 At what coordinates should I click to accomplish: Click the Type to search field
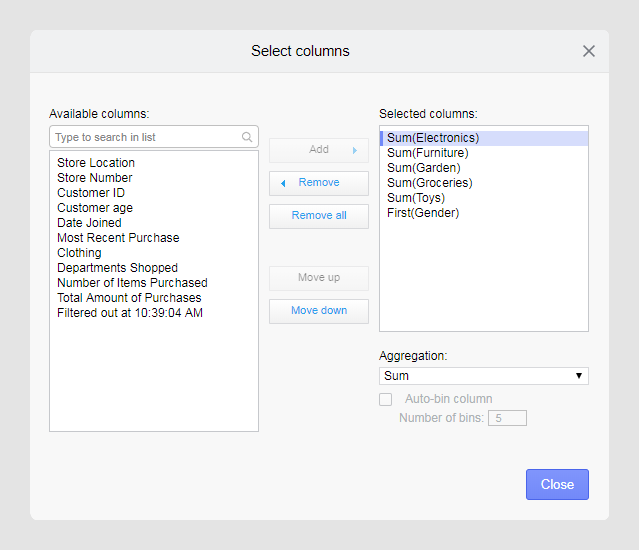click(145, 137)
